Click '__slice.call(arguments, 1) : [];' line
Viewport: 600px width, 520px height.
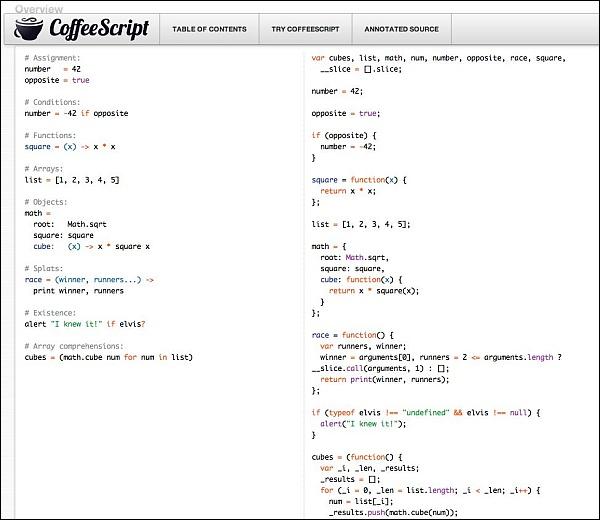380,369
